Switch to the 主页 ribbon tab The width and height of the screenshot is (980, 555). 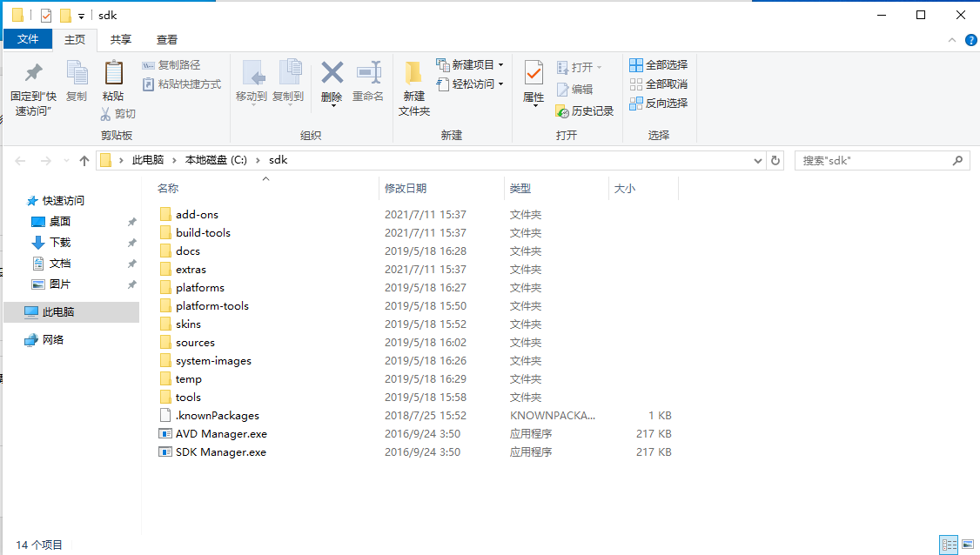[x=74, y=39]
